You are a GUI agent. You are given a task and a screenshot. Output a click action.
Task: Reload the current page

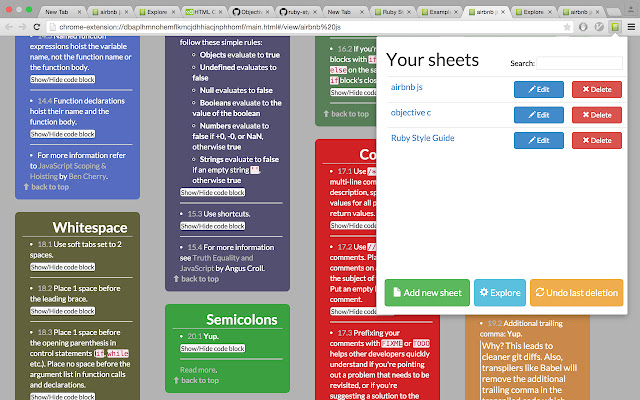[x=36, y=27]
